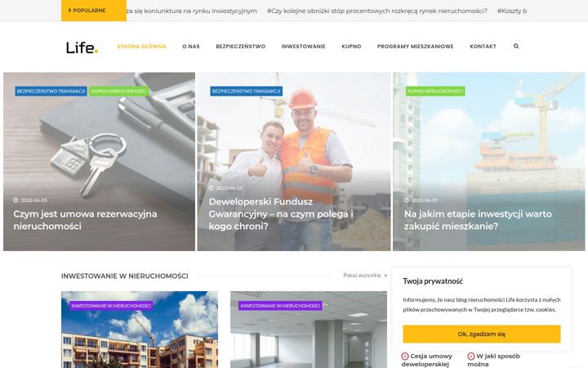Click green Kupno nieruchomości tag on keys article

click(119, 92)
